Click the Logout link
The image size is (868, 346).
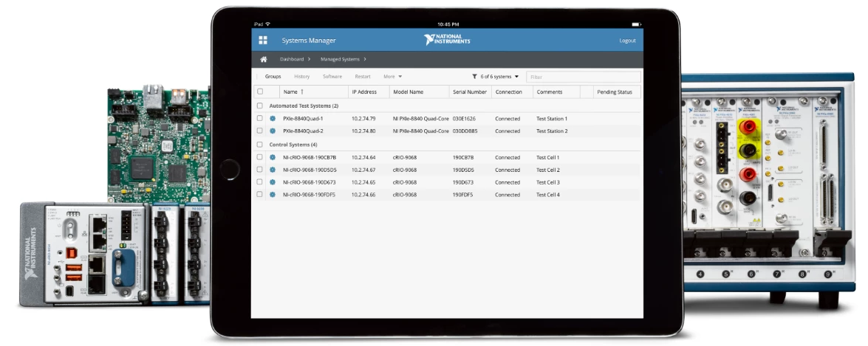[627, 41]
